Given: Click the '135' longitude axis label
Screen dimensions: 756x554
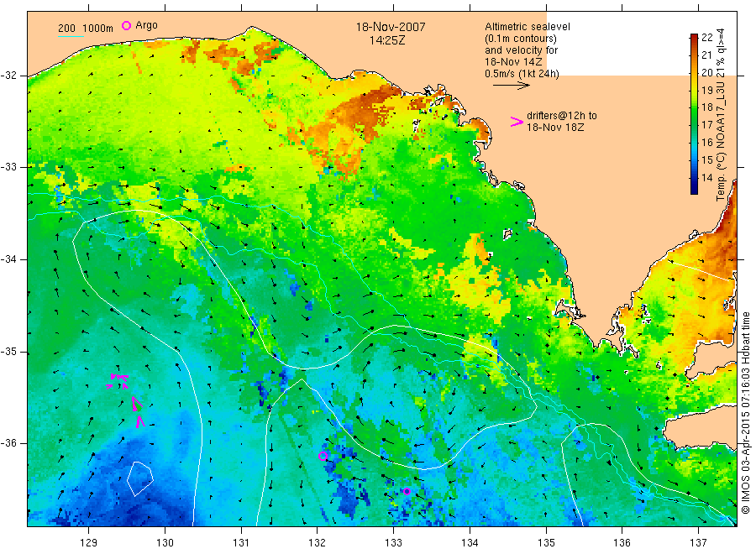Looking at the screenshot, I should point(546,543).
